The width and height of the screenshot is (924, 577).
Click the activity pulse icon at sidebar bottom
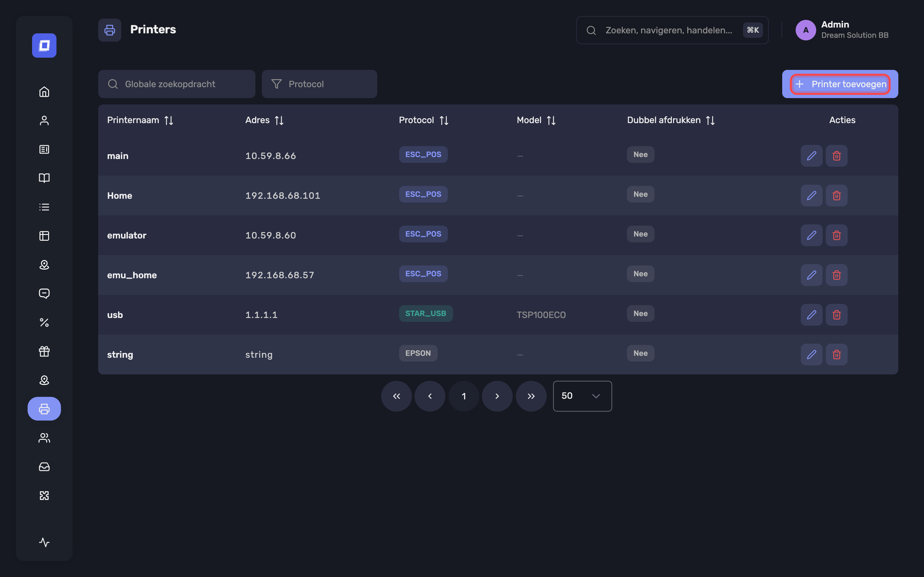pyautogui.click(x=44, y=542)
